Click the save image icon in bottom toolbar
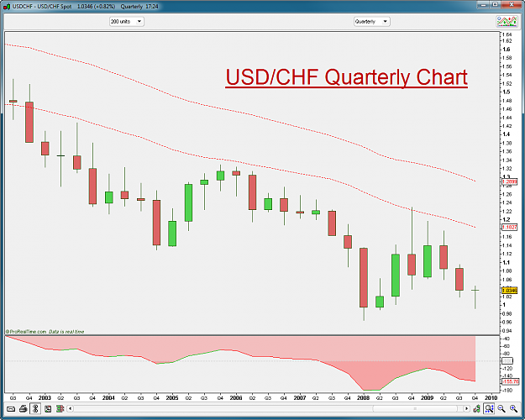This screenshot has height=420, width=525. [x=48, y=408]
